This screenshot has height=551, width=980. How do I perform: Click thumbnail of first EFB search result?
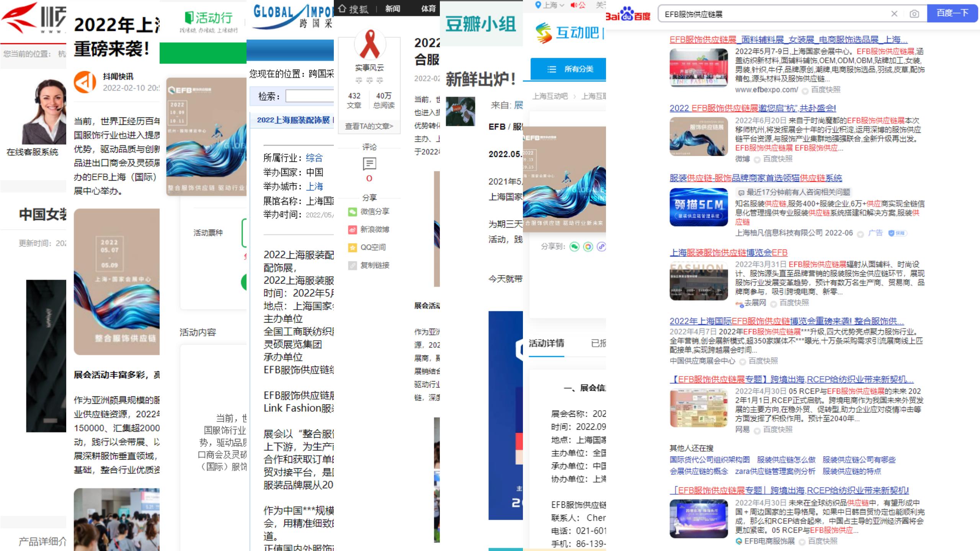point(699,68)
